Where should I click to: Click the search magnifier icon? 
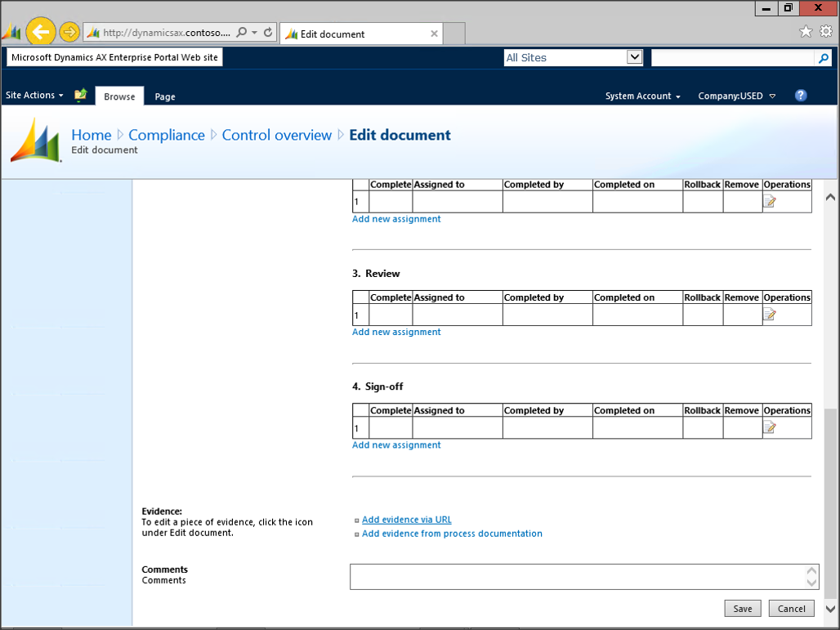coord(824,58)
